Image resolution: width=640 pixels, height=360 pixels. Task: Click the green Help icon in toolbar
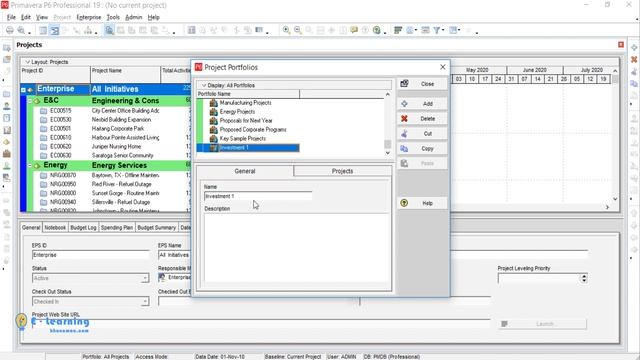377,30
